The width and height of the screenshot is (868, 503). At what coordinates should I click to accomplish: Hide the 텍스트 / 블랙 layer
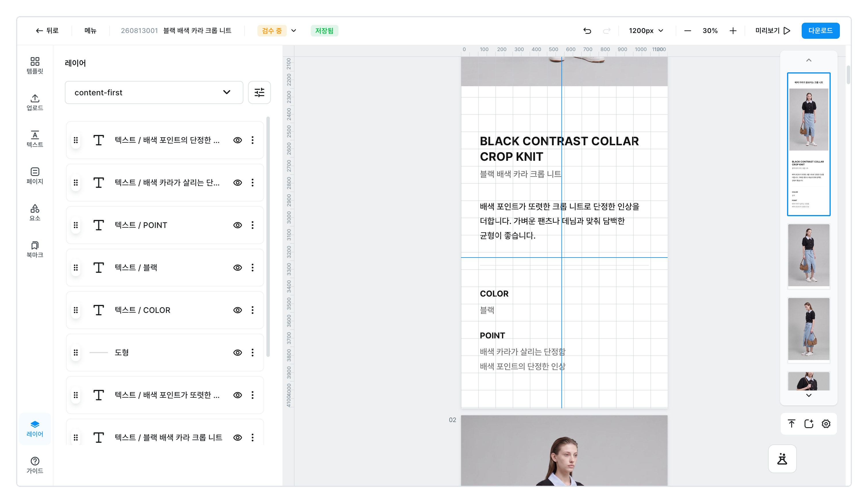(x=238, y=267)
